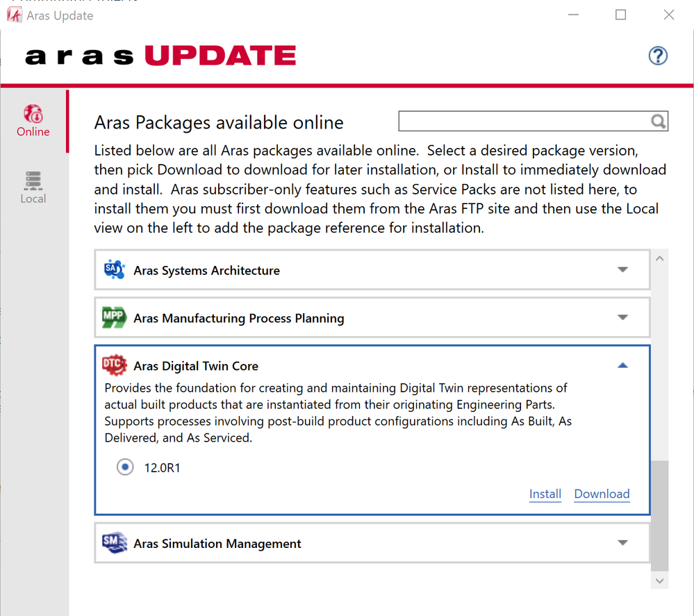Click the Aras Update title bar icon
This screenshot has width=694, height=616.
click(14, 15)
